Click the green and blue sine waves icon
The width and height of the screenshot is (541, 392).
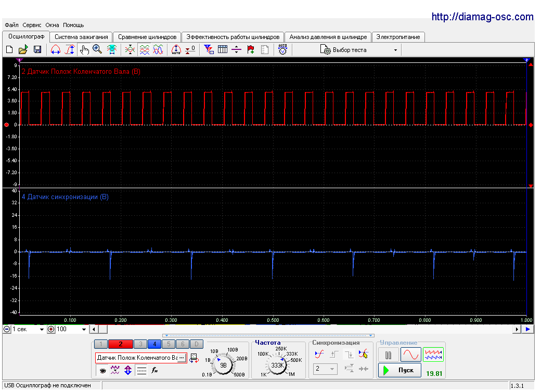(x=158, y=50)
